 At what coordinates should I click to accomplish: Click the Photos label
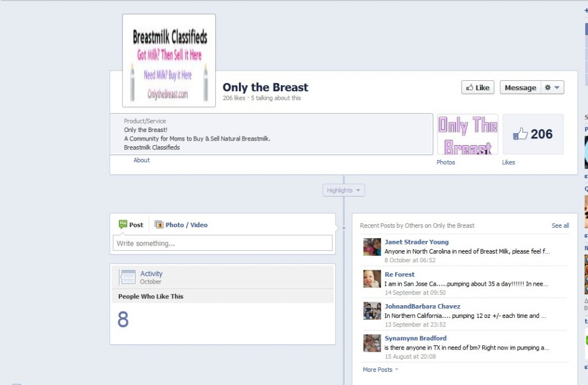coord(446,162)
